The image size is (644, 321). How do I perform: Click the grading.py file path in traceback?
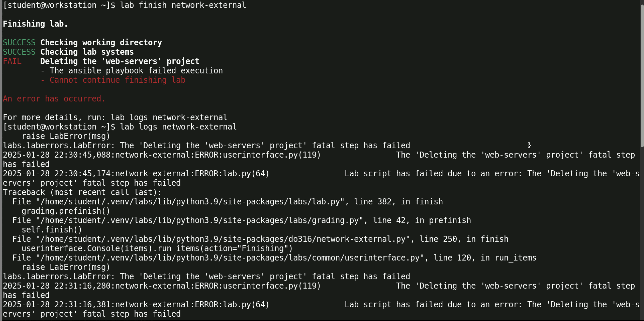point(199,220)
